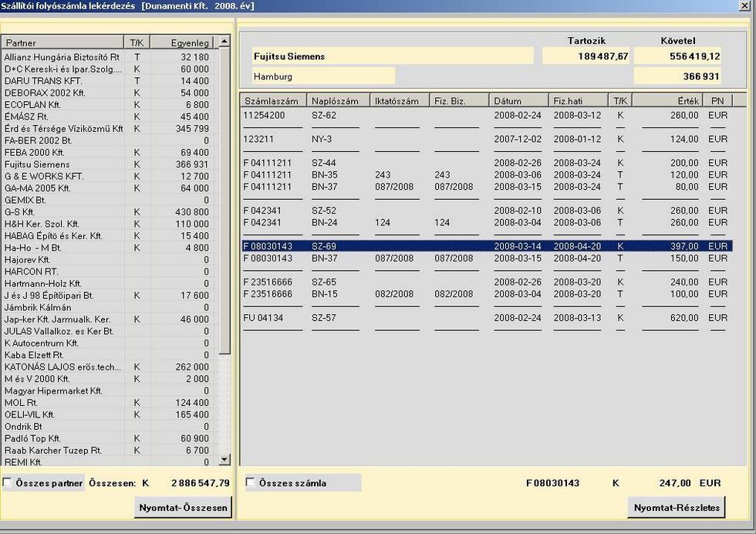Select partner Jap-ker Kft. Jarmualk. Ker.

pyautogui.click(x=110, y=319)
